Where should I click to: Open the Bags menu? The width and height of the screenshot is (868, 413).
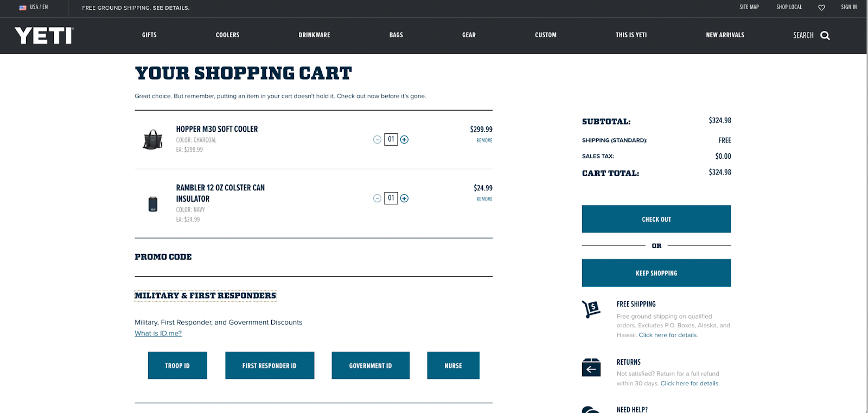tap(396, 35)
